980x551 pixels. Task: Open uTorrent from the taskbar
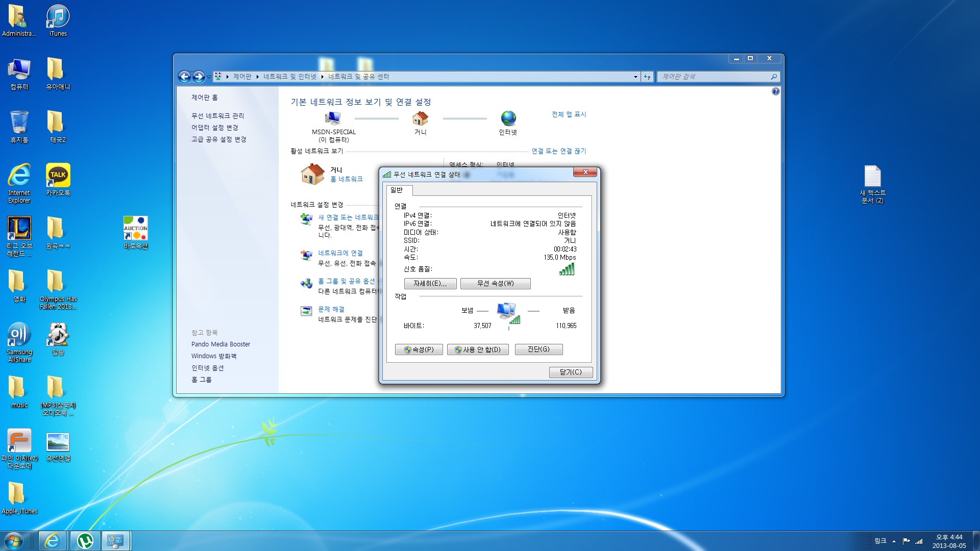[85, 541]
